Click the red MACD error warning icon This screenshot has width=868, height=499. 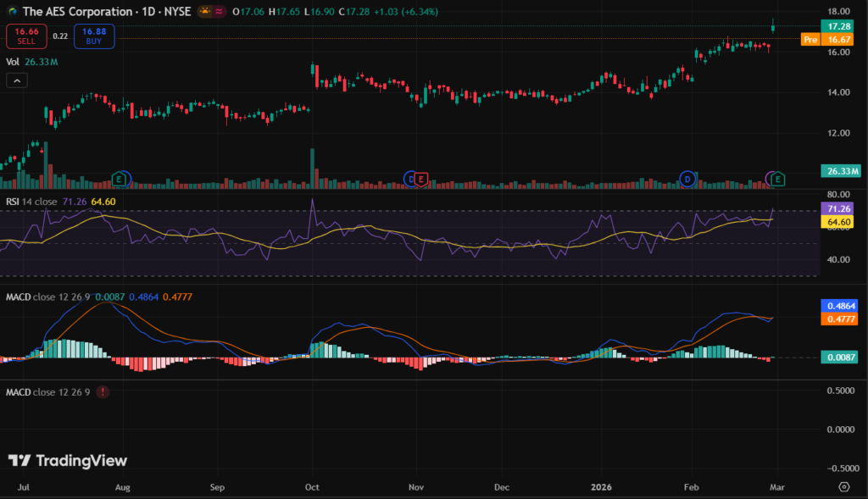tap(103, 392)
